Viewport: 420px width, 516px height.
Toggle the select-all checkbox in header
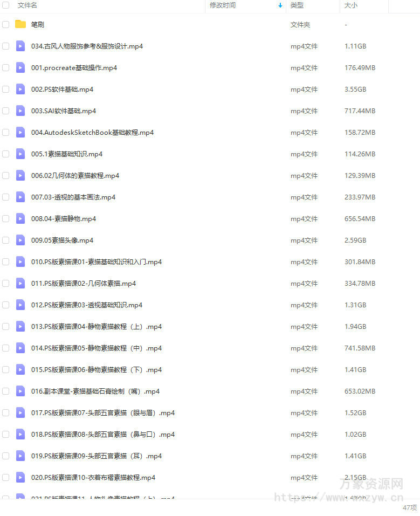(5, 5)
